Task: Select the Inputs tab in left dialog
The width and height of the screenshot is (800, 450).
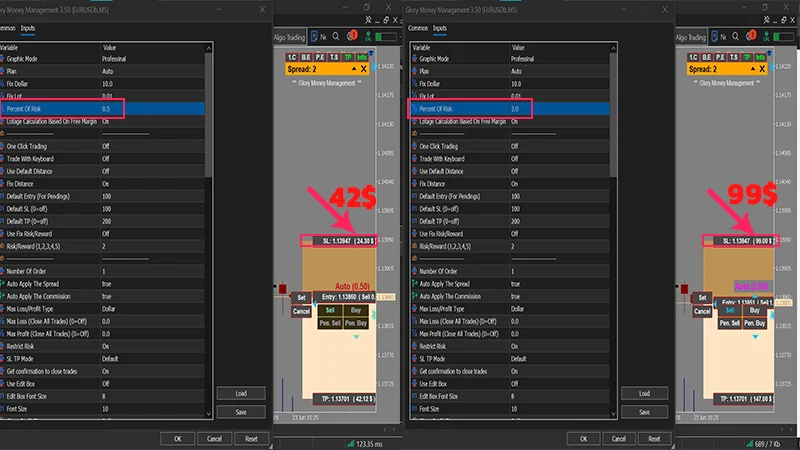Action: pyautogui.click(x=28, y=28)
